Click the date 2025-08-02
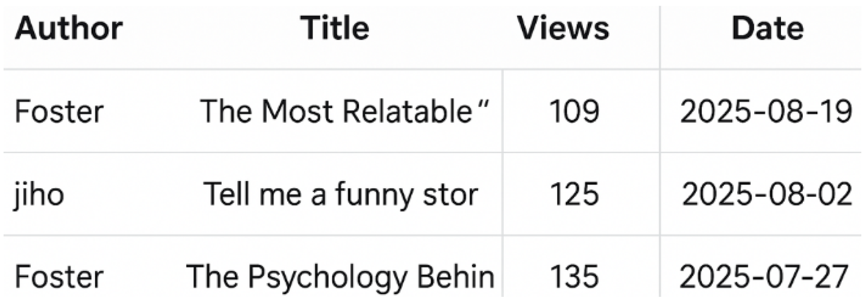The height and width of the screenshot is (300, 868). pos(767,194)
